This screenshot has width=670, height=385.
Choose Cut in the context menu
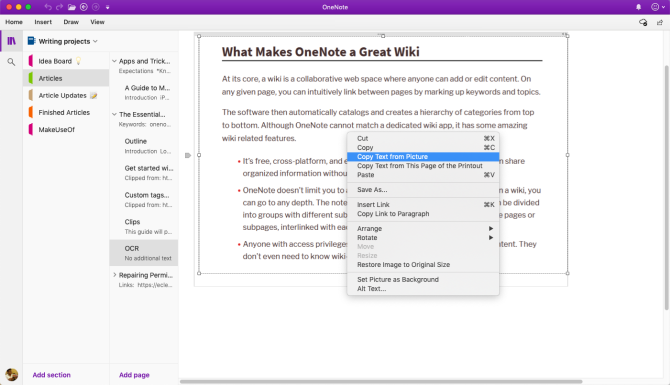[x=423, y=138]
